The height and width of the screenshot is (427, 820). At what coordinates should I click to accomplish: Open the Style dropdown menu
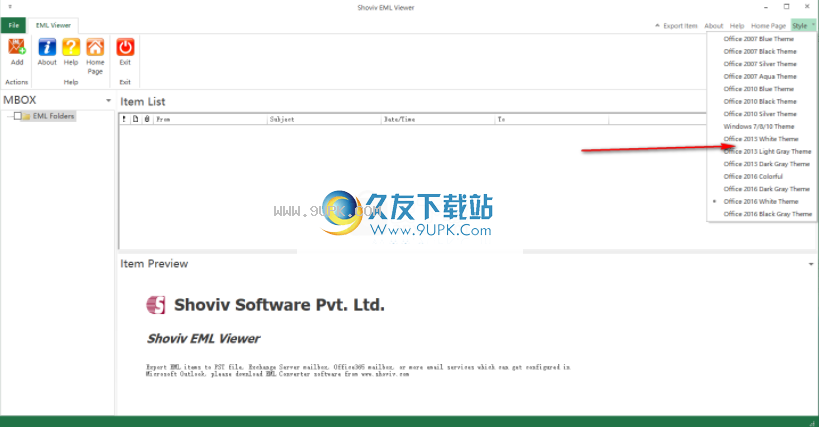pyautogui.click(x=803, y=26)
